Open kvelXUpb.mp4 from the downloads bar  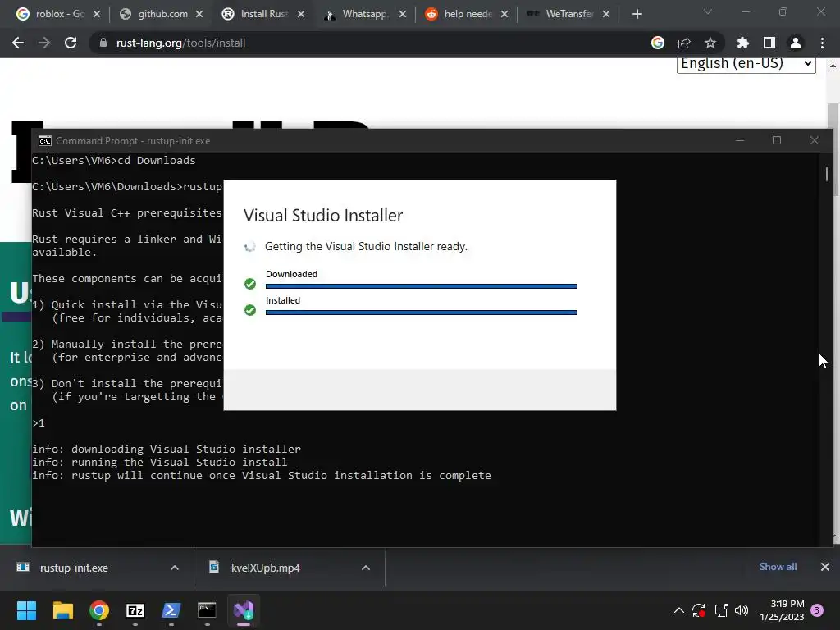click(265, 568)
